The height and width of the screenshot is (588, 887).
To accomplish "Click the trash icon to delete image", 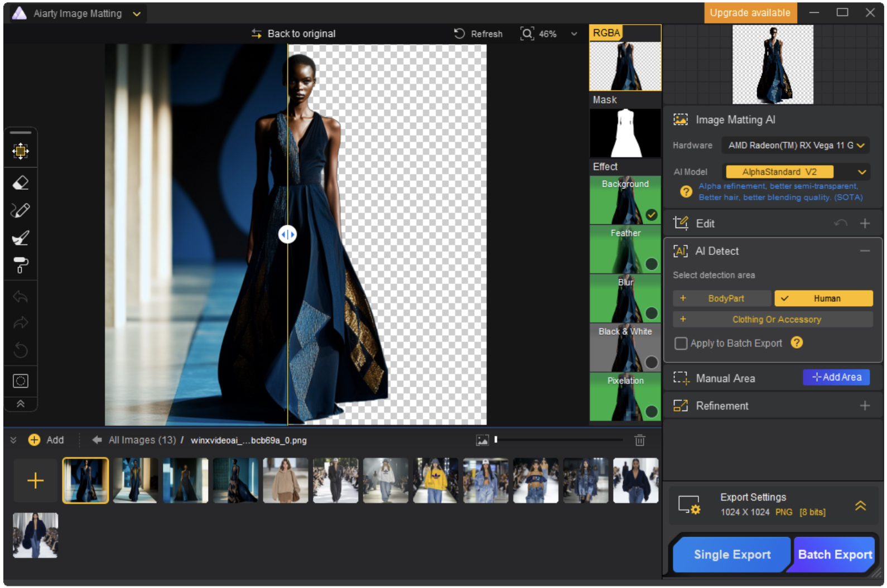I will tap(640, 441).
